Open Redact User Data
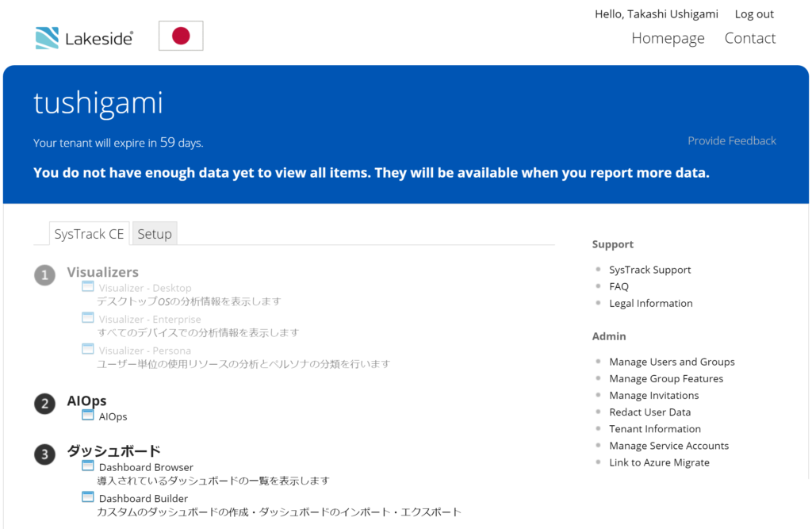Viewport: 812px width, 529px height. pos(650,412)
